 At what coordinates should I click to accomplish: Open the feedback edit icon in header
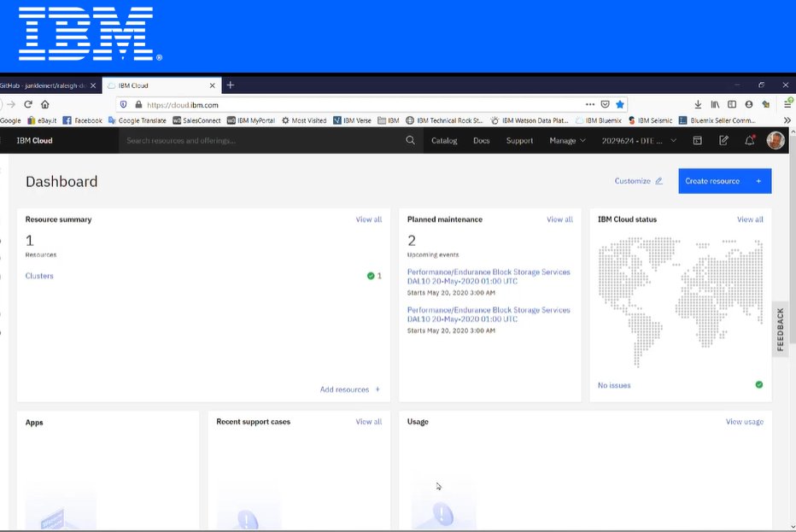[x=723, y=141]
